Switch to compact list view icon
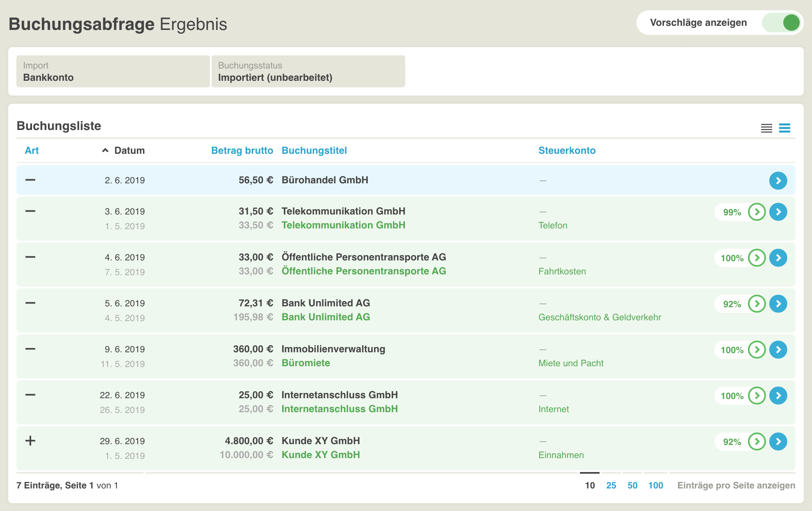Screen dimensions: 812x511 point(766,128)
